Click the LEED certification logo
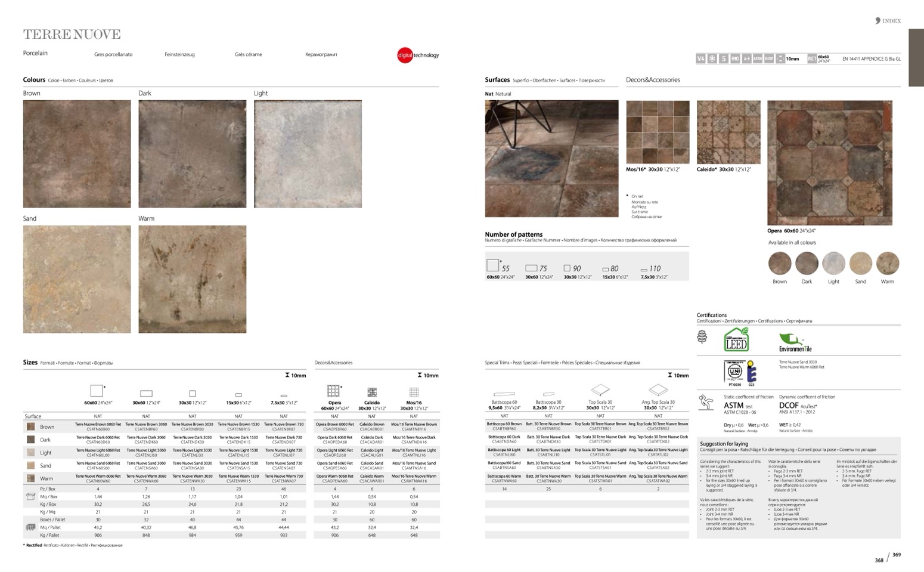 (736, 339)
